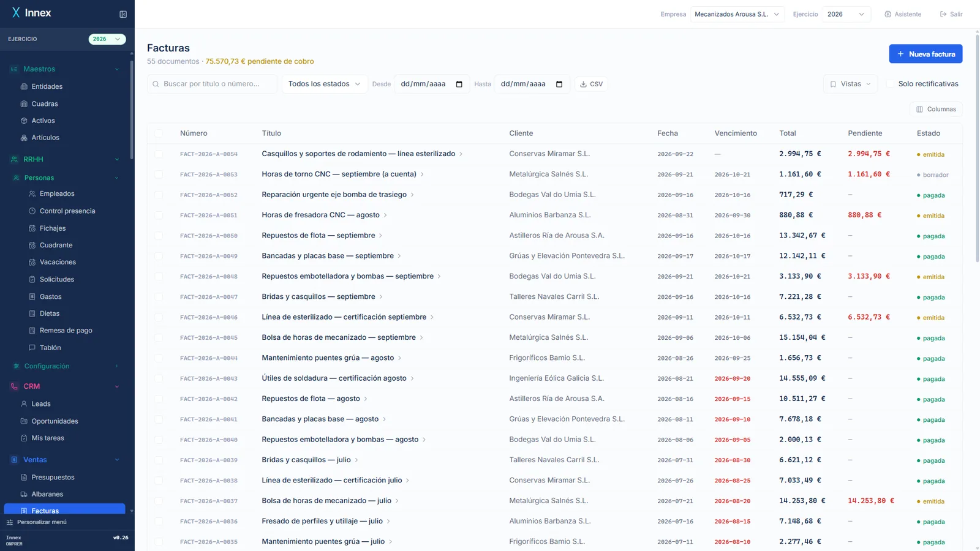Open the Desde date calendar icon

tap(459, 84)
